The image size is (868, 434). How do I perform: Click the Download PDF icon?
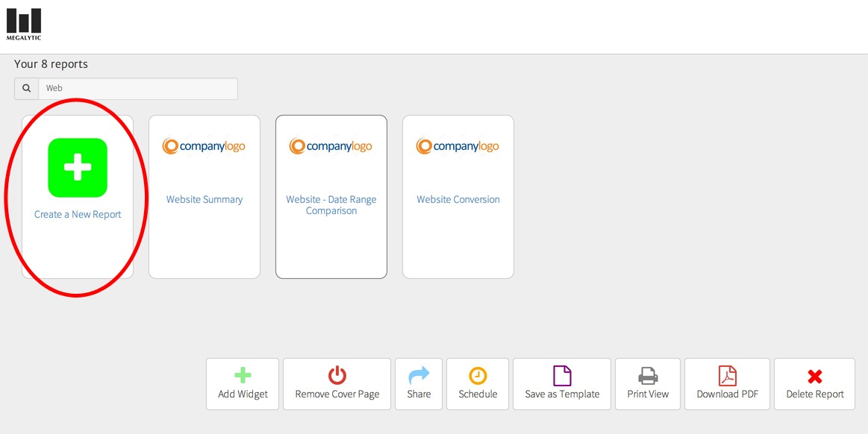727,374
